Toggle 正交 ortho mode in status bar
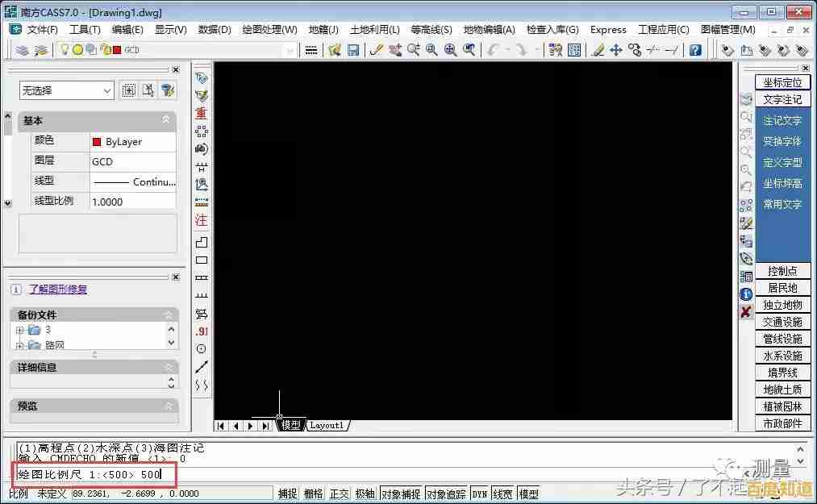 [339, 494]
